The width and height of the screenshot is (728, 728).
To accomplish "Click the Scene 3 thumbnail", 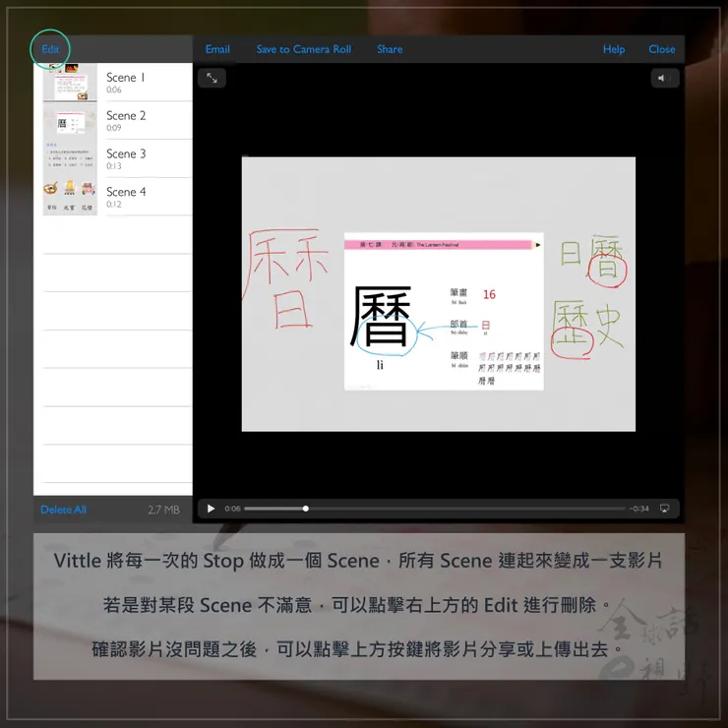I will click(70, 158).
